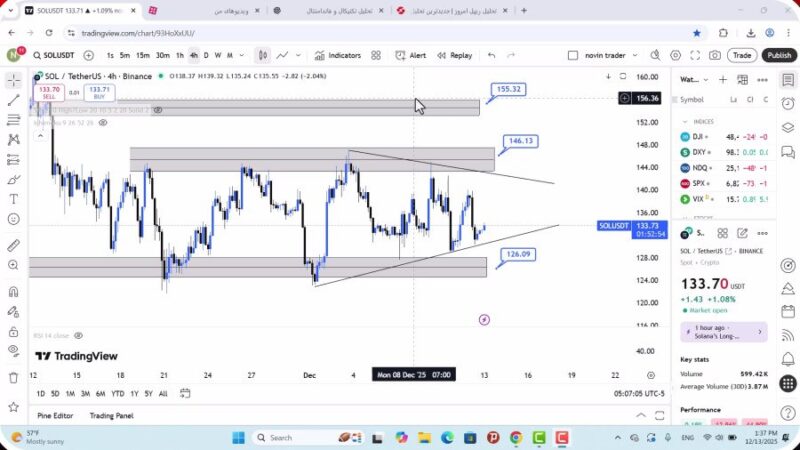800x450 pixels.
Task: Select the 1Y date range
Action: [x=133, y=393]
